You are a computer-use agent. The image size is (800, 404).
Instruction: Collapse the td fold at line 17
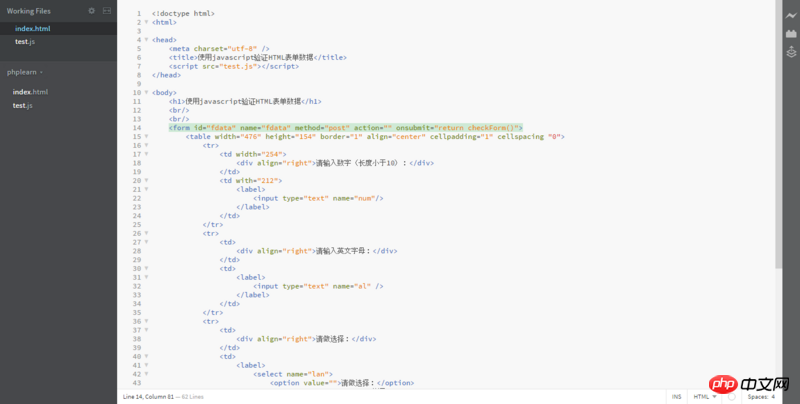[x=146, y=154]
